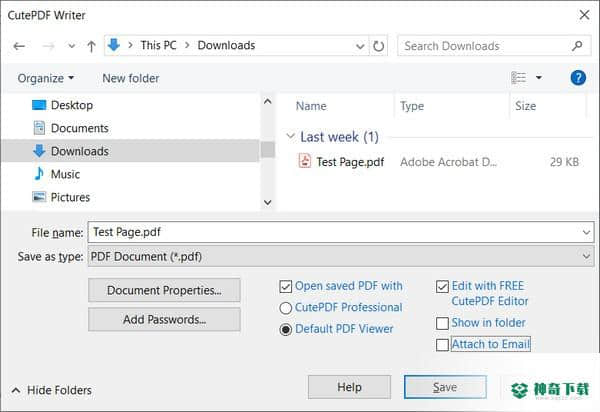Viewport: 600px width, 412px height.
Task: Select Downloads in the navigation pane
Action: (130, 151)
